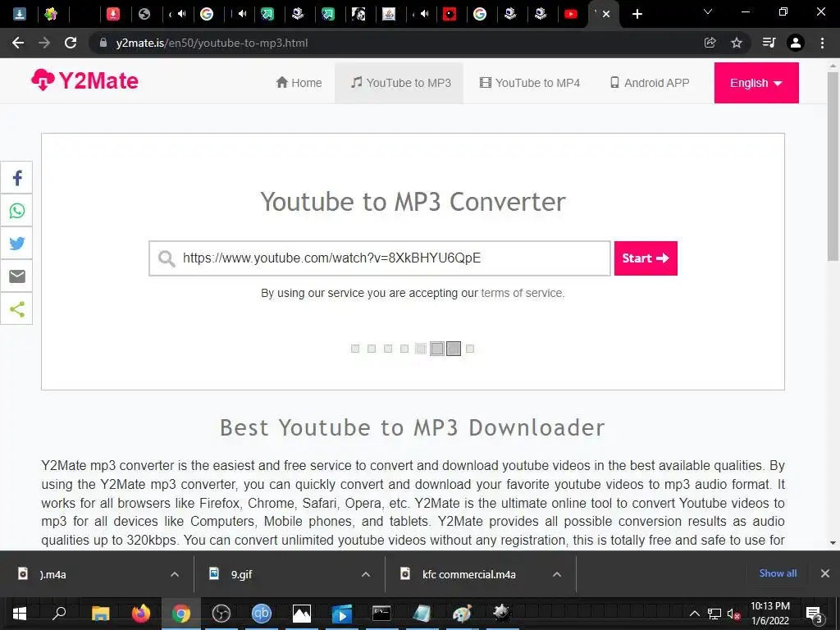
Task: Click the Y2Mate logo
Action: [x=84, y=81]
